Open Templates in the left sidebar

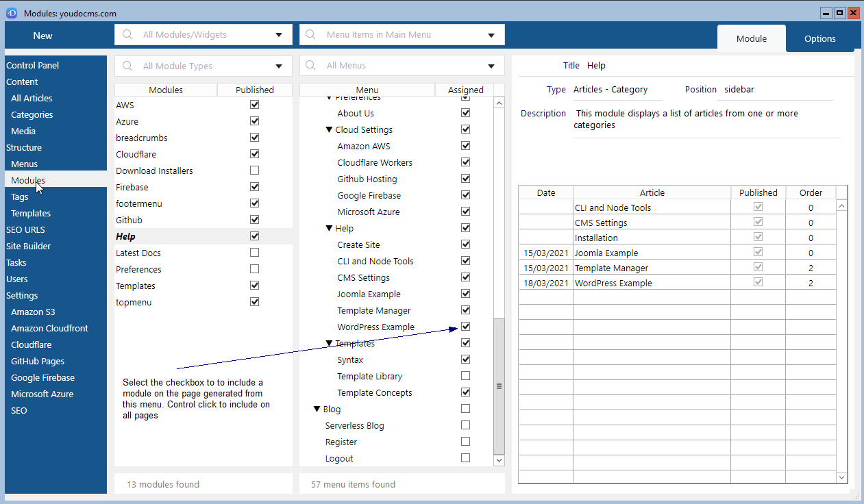pos(31,214)
